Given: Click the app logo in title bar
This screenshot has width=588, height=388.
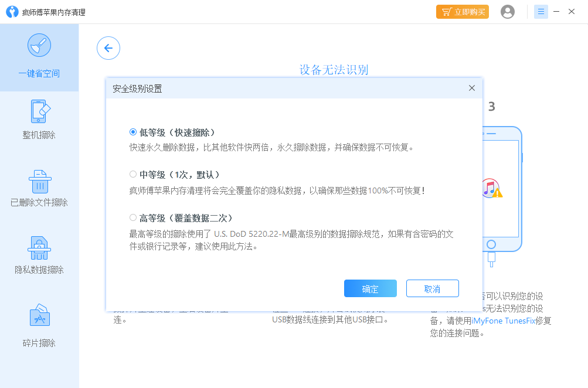Looking at the screenshot, I should [12, 12].
